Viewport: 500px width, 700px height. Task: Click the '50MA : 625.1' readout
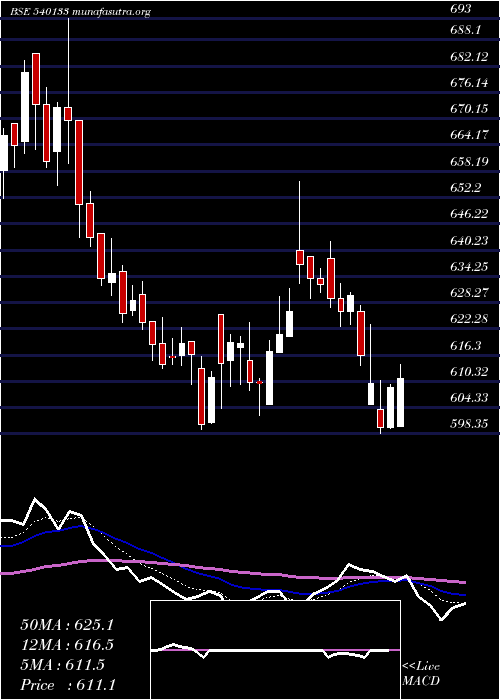67,625
